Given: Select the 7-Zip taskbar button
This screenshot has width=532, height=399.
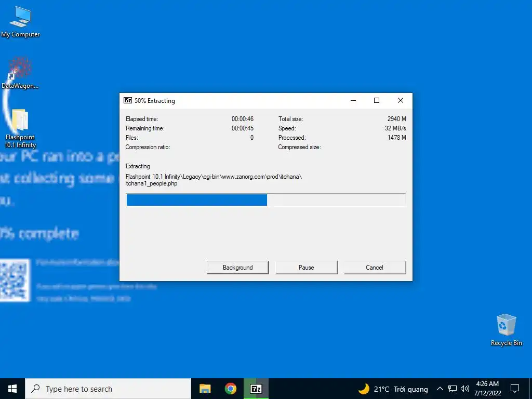Looking at the screenshot, I should pyautogui.click(x=256, y=389).
